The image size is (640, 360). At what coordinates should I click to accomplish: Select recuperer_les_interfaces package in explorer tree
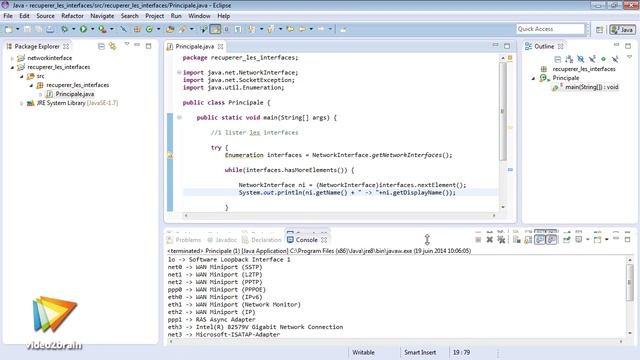(x=78, y=85)
